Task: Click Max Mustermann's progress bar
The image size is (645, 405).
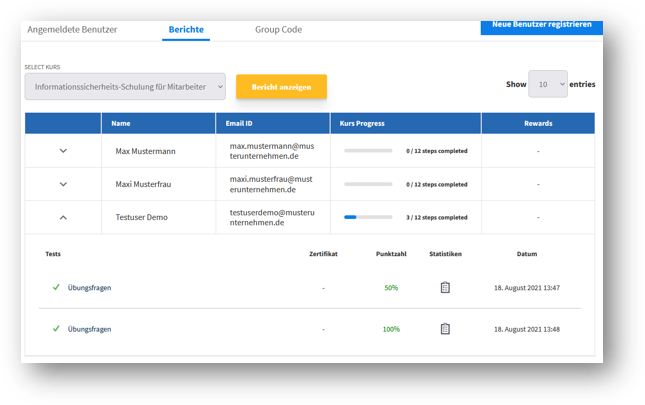Action: tap(368, 151)
